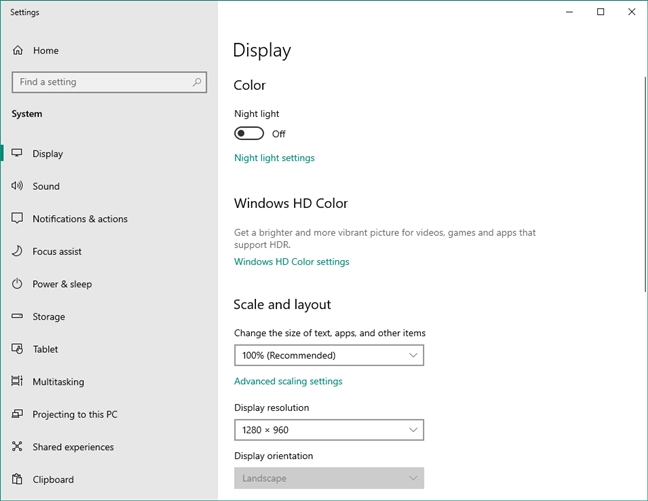Click the Tablet icon

click(x=17, y=349)
